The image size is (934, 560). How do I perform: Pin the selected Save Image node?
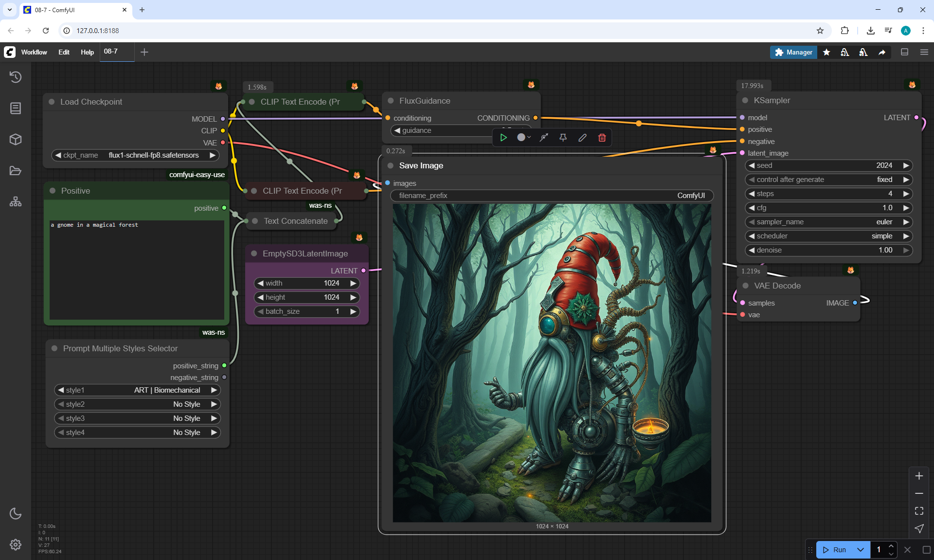tap(563, 138)
